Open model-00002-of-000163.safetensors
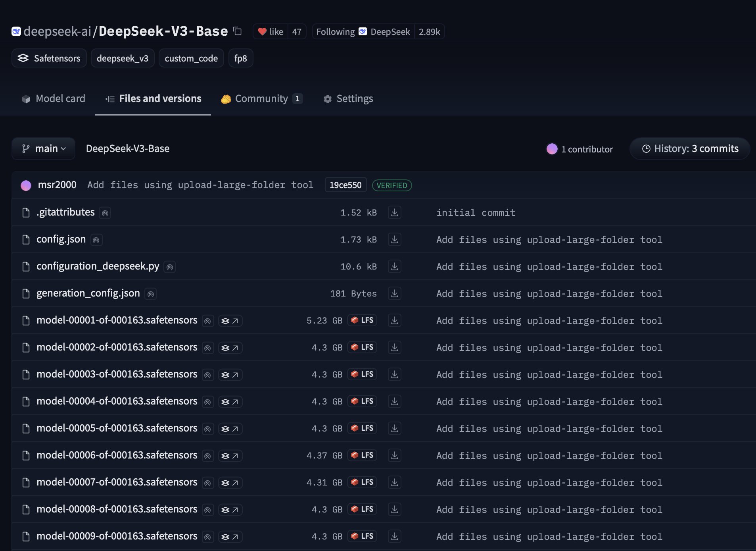 coord(117,347)
